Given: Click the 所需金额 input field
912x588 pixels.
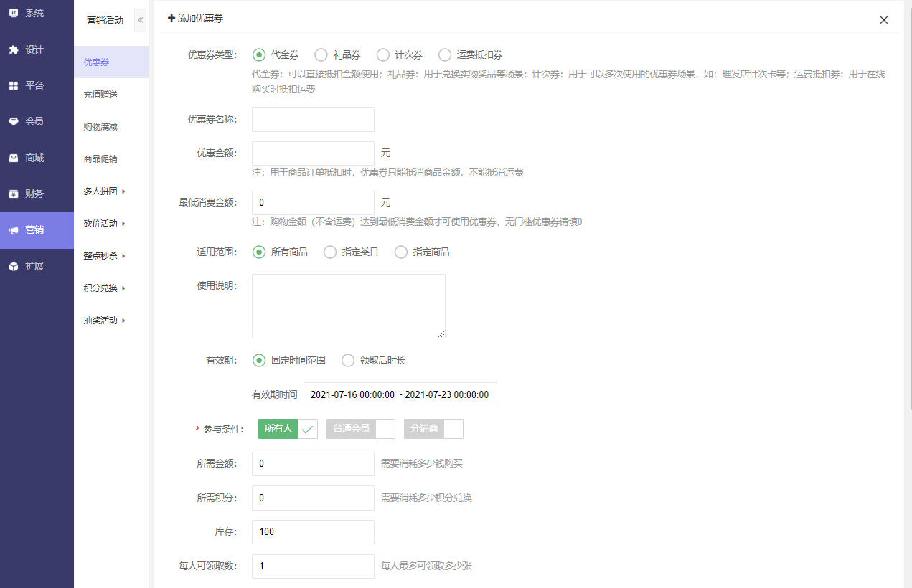Looking at the screenshot, I should click(x=313, y=464).
